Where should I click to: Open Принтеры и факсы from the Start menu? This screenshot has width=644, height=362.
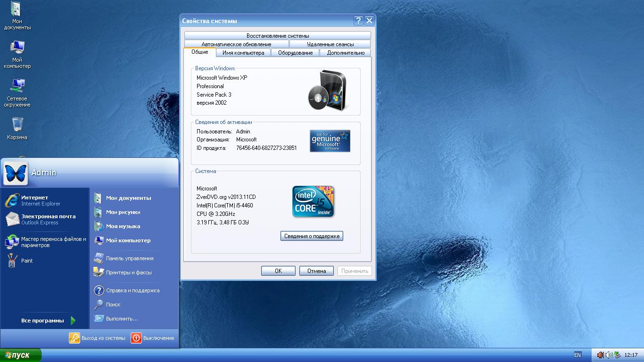pos(134,272)
